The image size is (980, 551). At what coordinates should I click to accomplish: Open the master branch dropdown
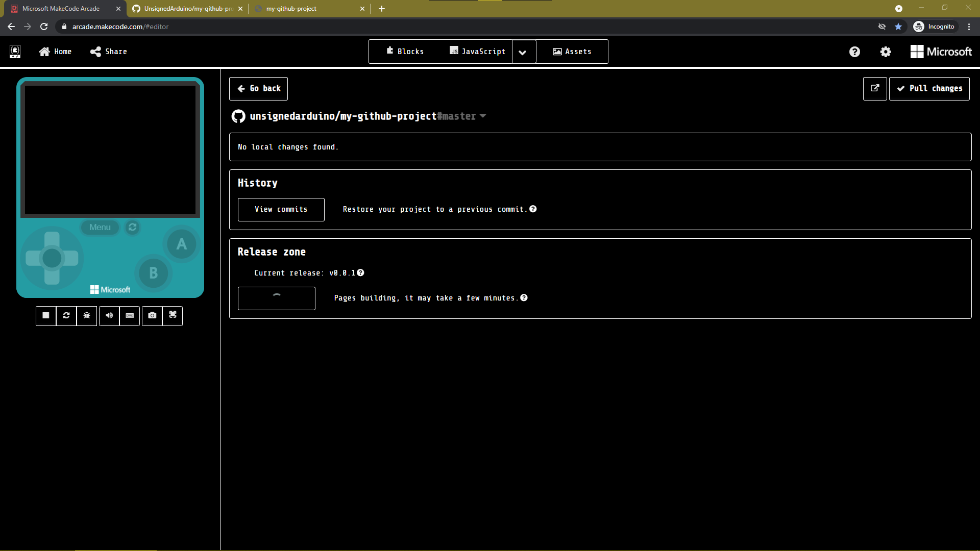pos(483,116)
